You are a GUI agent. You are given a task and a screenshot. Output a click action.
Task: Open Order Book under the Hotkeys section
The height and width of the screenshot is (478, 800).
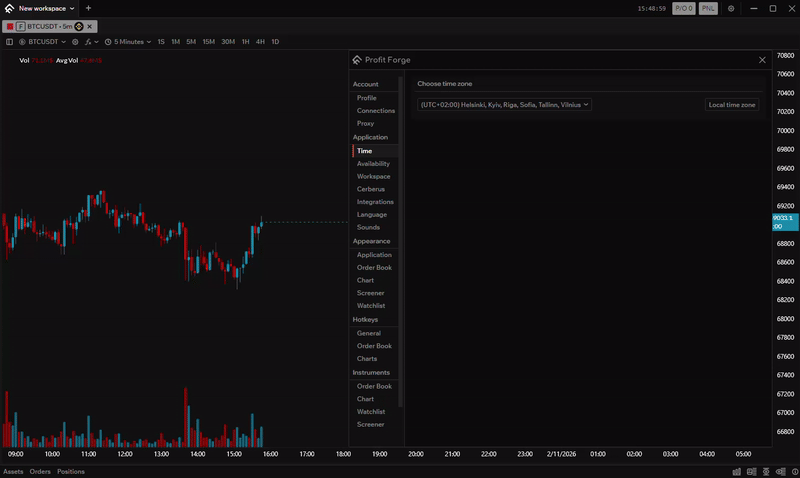click(374, 346)
